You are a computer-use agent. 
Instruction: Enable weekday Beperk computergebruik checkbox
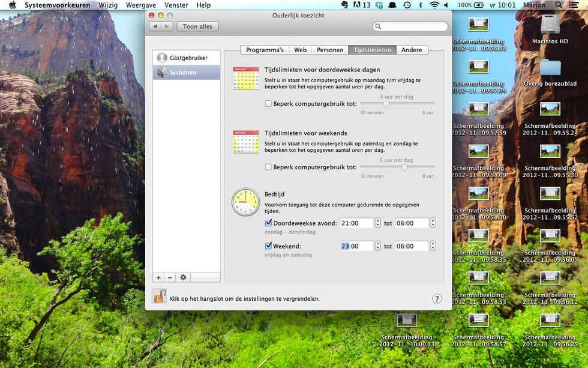[269, 104]
